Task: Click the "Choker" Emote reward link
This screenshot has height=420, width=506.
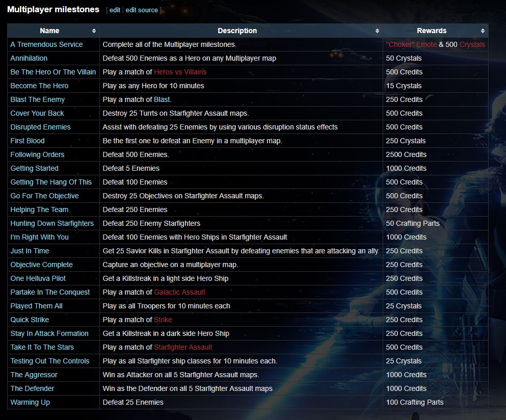Action: pyautogui.click(x=411, y=44)
